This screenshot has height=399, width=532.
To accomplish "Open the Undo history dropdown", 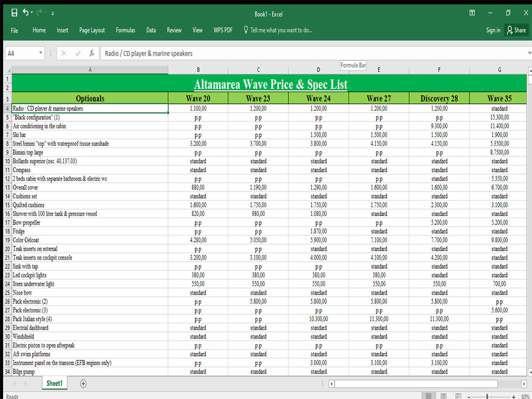I will [31, 12].
